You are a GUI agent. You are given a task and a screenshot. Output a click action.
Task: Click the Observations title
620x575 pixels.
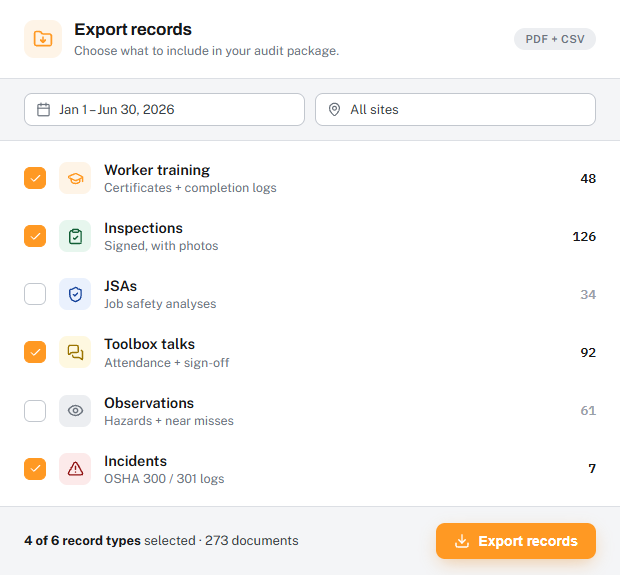coord(149,403)
